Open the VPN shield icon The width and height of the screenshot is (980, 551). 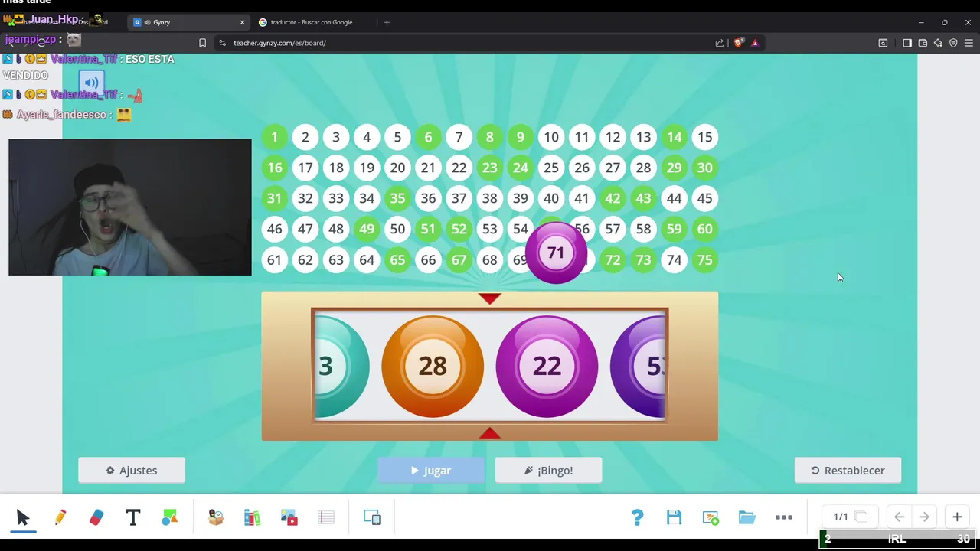pos(953,43)
